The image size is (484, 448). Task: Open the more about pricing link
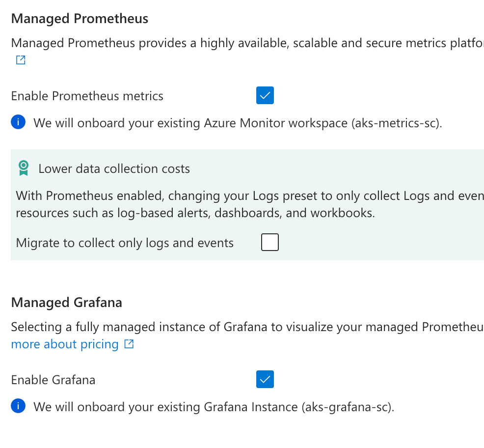pos(65,344)
